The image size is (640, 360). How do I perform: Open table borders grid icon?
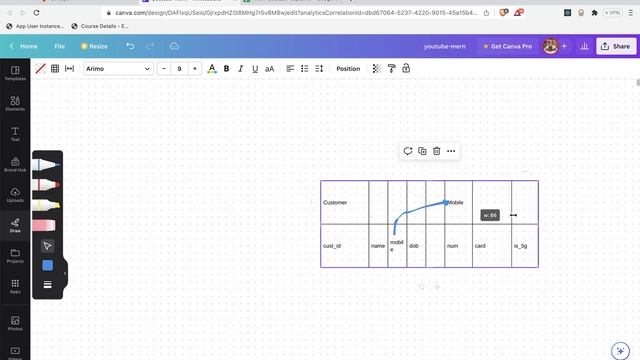pos(55,69)
